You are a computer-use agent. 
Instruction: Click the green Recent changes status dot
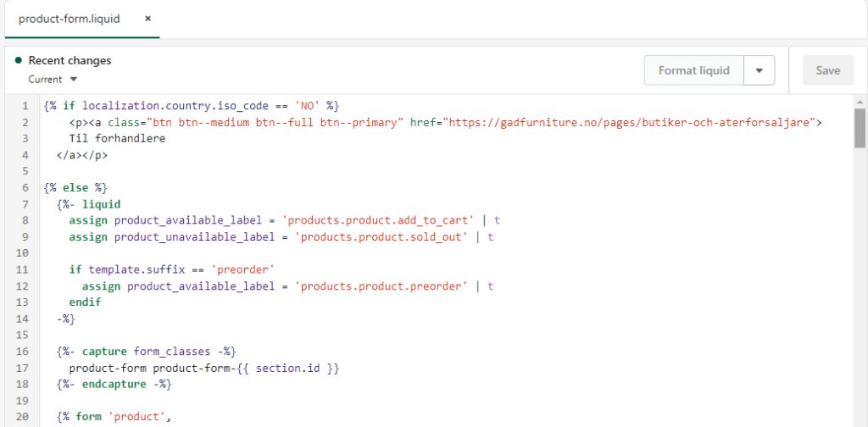click(19, 60)
